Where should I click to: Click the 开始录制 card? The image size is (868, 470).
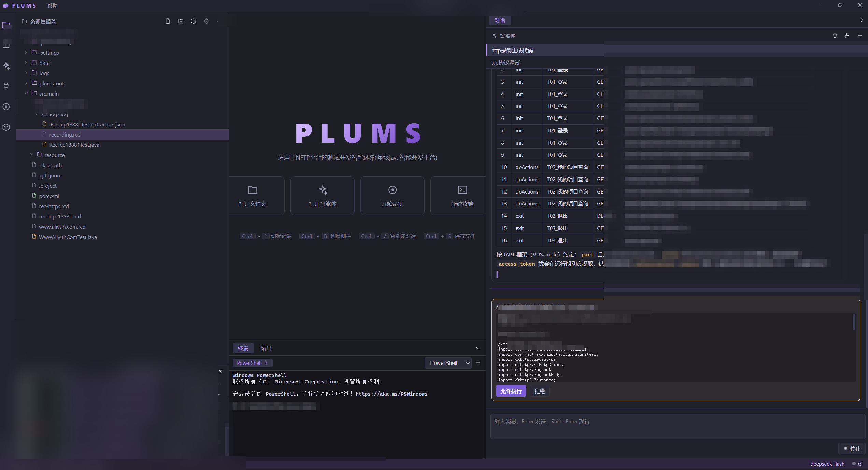(393, 196)
